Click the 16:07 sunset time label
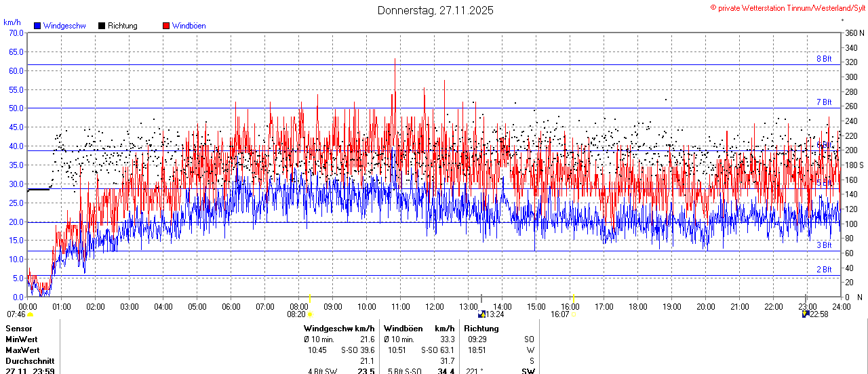The height and width of the screenshot is (374, 868). click(560, 314)
